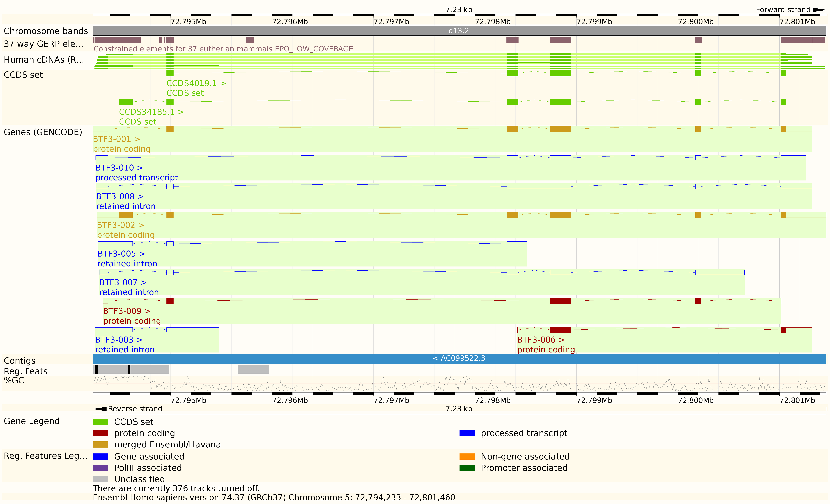Click the BTF3-003 retained intron label
This screenshot has width=830, height=504.
pos(125,350)
